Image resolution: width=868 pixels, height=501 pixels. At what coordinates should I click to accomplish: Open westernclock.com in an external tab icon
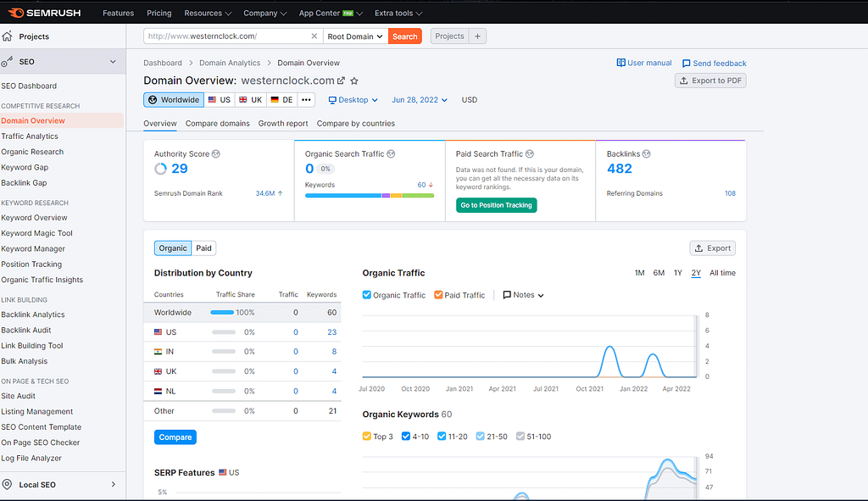coord(341,81)
